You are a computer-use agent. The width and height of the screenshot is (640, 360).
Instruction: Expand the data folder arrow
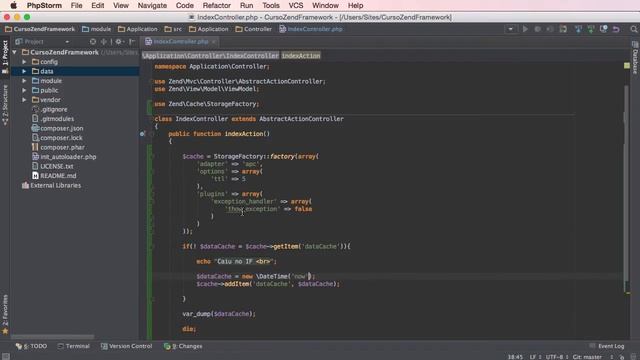[x=24, y=71]
